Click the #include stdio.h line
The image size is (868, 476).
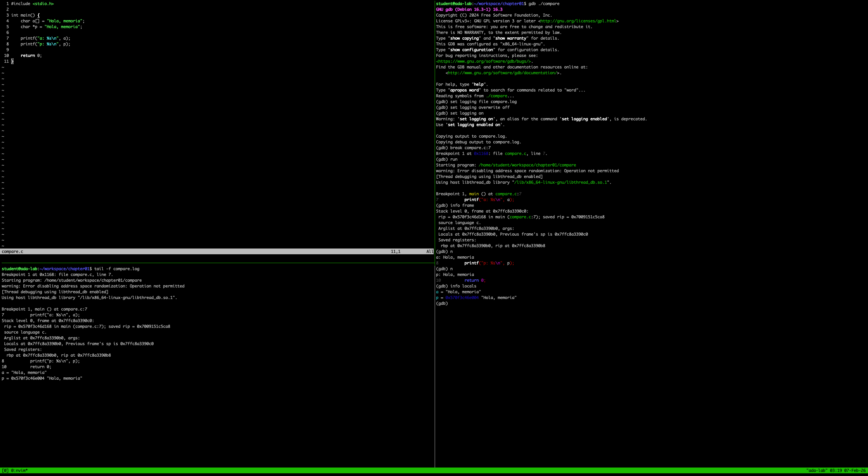click(x=32, y=4)
